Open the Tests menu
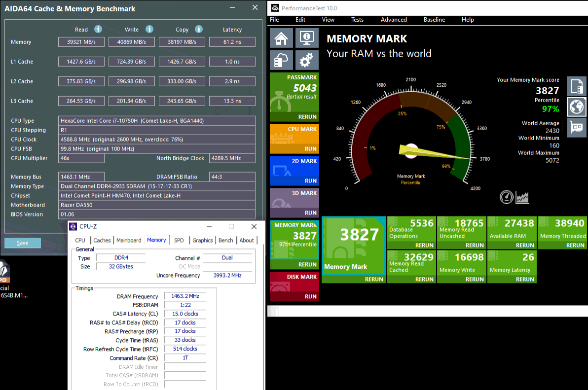Viewport: 588px width, 390px height. [357, 20]
